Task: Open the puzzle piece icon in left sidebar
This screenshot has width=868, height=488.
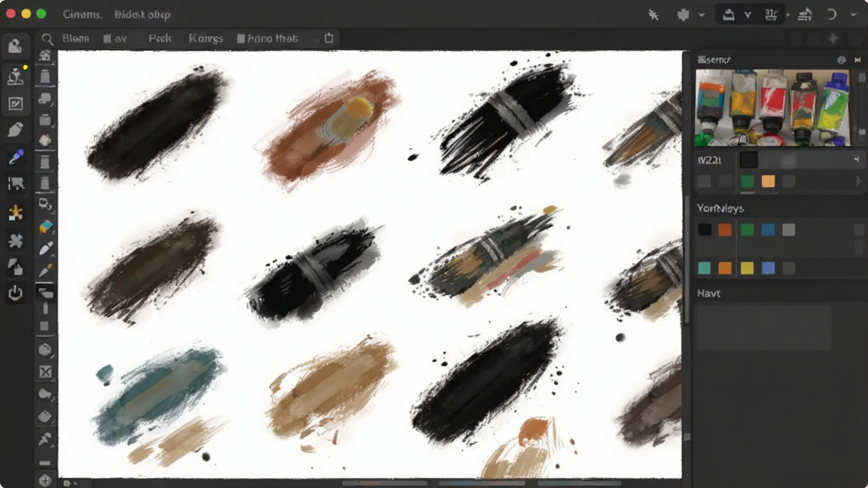Action: pos(15,241)
